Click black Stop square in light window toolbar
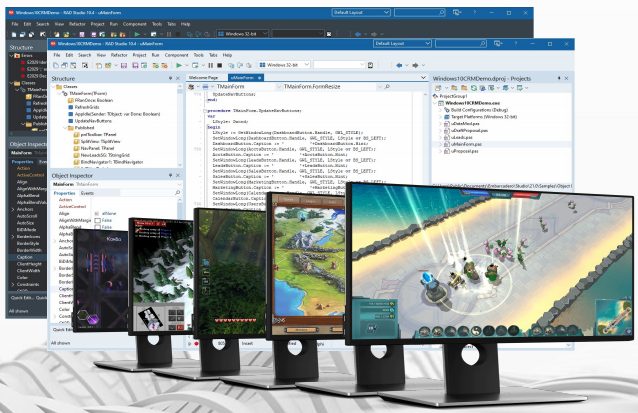 219,65
